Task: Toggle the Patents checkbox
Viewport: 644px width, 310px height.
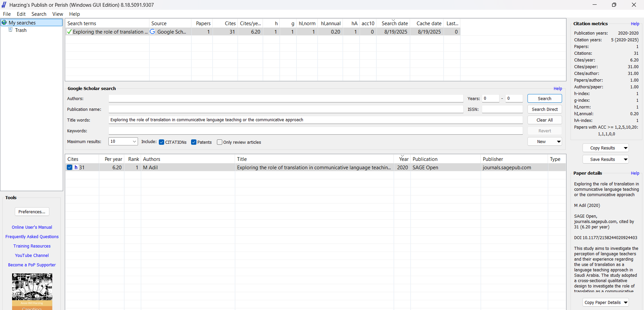Action: 194,142
